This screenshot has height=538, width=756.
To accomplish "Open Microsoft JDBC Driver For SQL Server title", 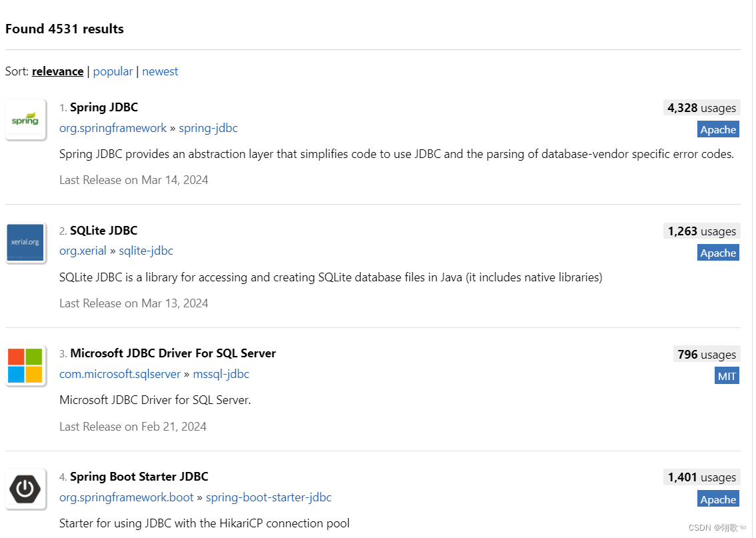I will [x=173, y=353].
